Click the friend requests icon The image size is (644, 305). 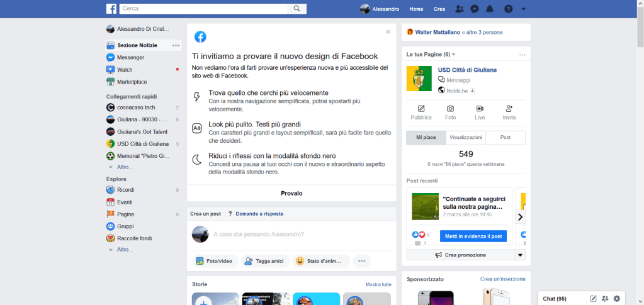click(459, 9)
